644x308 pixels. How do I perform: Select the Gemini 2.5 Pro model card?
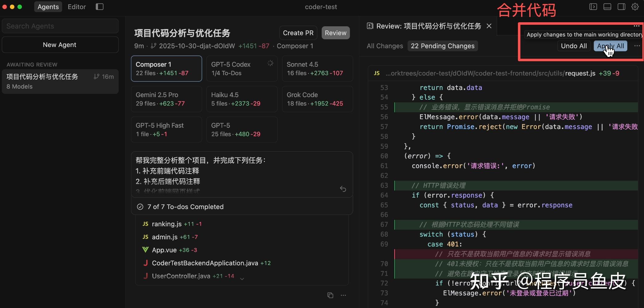[x=167, y=99]
